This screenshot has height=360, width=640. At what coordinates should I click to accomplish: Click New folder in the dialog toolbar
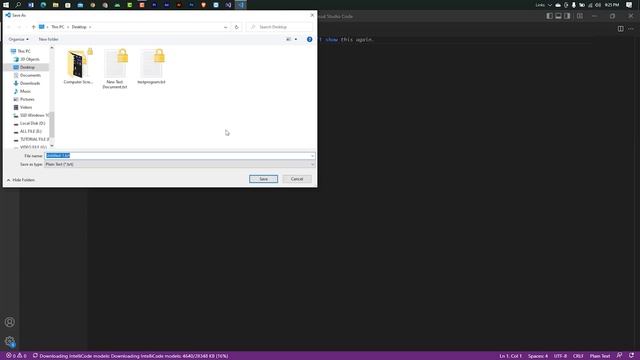pos(49,39)
